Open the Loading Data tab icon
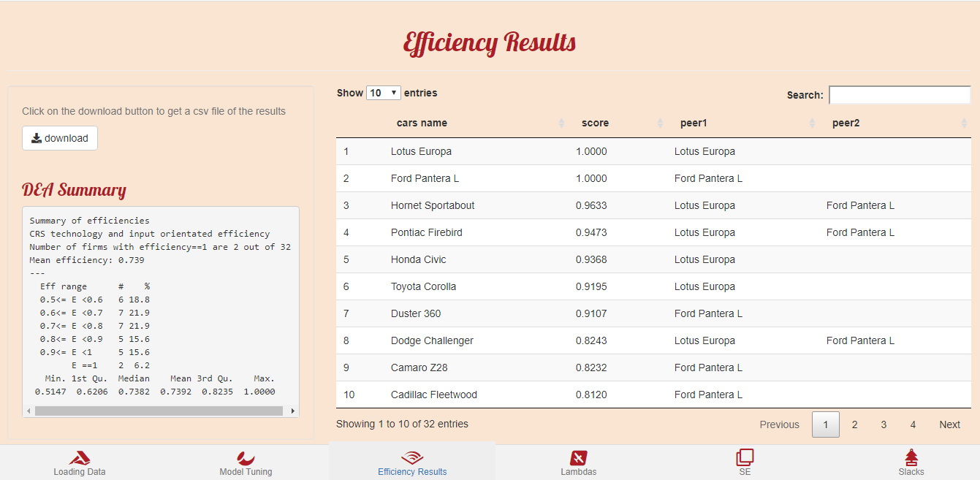 pos(80,458)
